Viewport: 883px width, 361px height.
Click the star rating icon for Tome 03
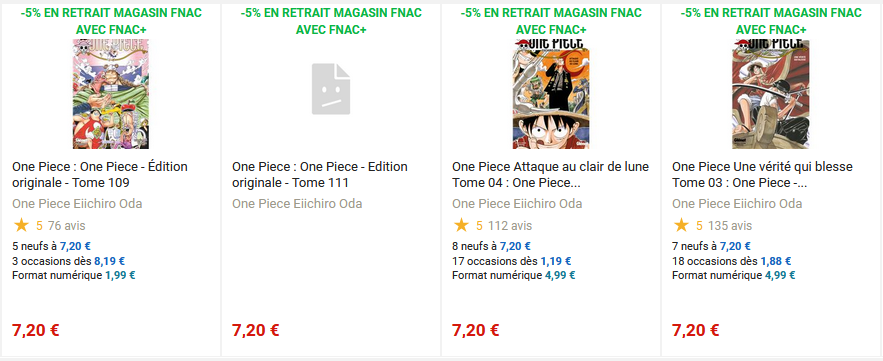(681, 226)
